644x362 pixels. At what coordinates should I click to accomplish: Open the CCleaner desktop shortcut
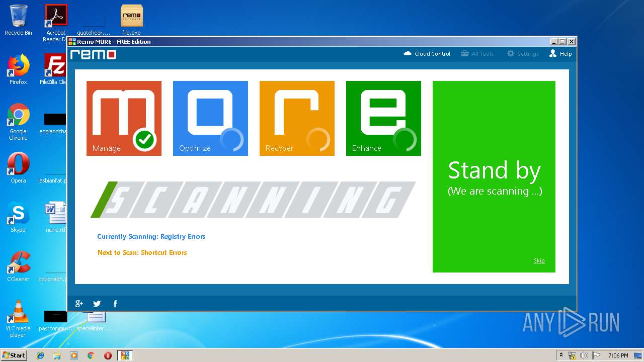coord(18,266)
